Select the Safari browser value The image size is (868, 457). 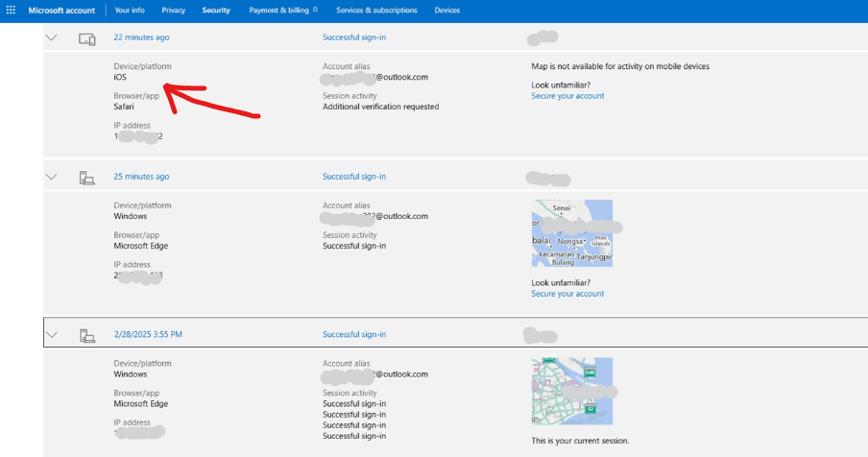124,107
